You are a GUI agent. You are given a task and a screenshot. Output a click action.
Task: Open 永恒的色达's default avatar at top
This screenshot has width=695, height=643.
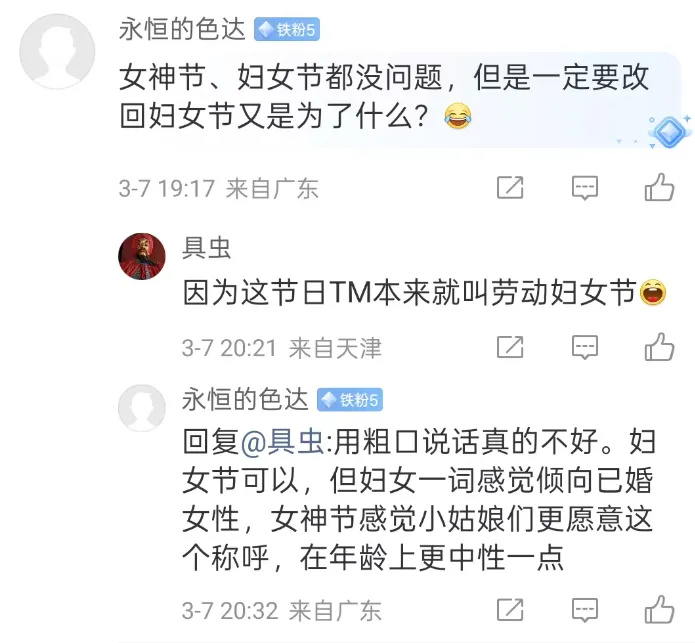(57, 51)
